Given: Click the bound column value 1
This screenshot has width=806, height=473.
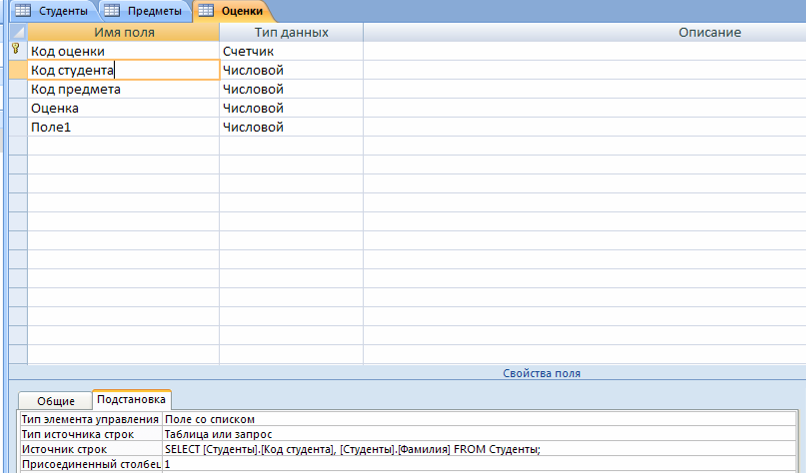Looking at the screenshot, I should pyautogui.click(x=480, y=464).
